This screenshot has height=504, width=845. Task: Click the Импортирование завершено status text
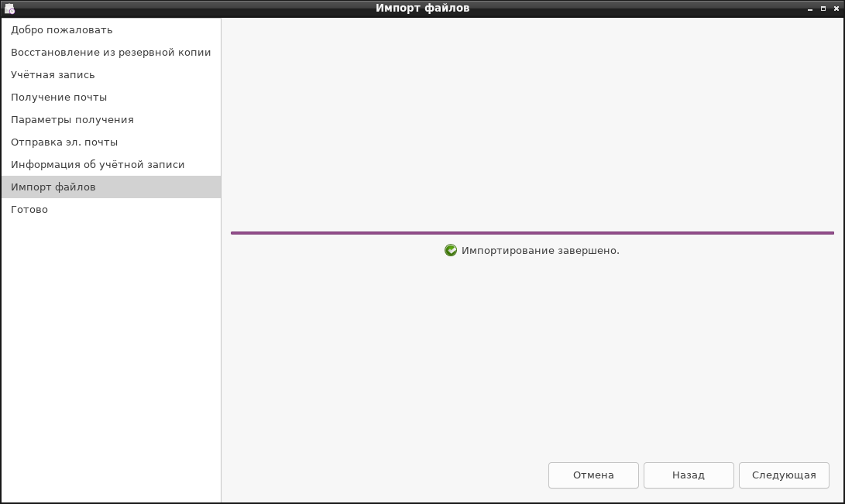541,251
